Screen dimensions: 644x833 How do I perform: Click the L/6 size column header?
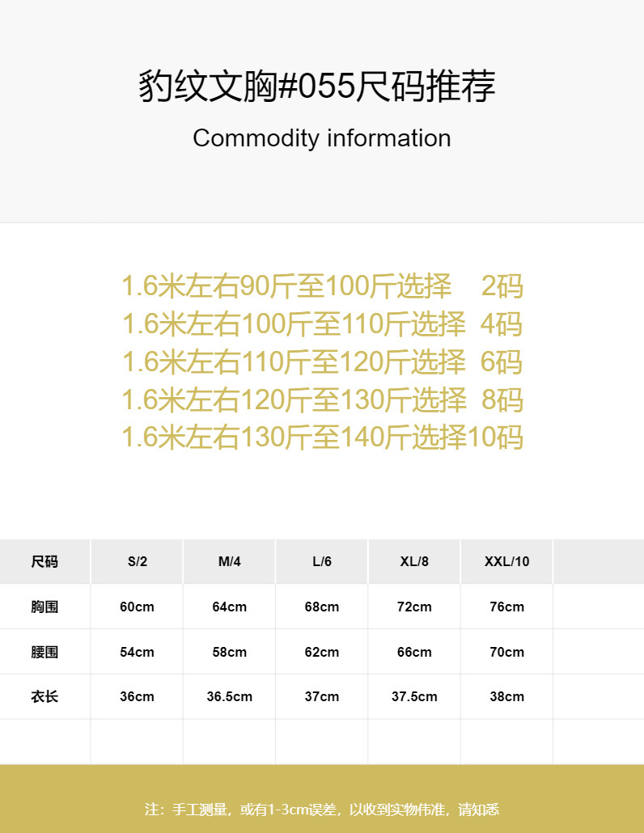point(322,561)
